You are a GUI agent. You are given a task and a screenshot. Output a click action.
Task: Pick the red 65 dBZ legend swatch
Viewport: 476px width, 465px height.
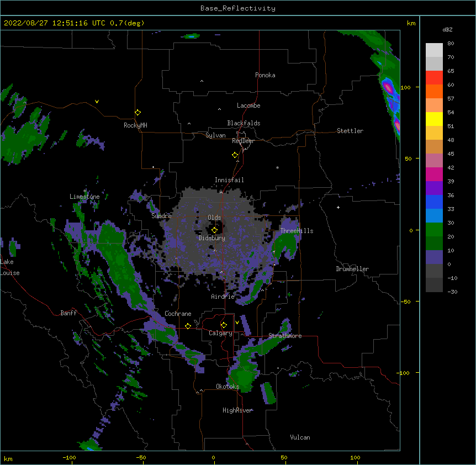pos(434,77)
